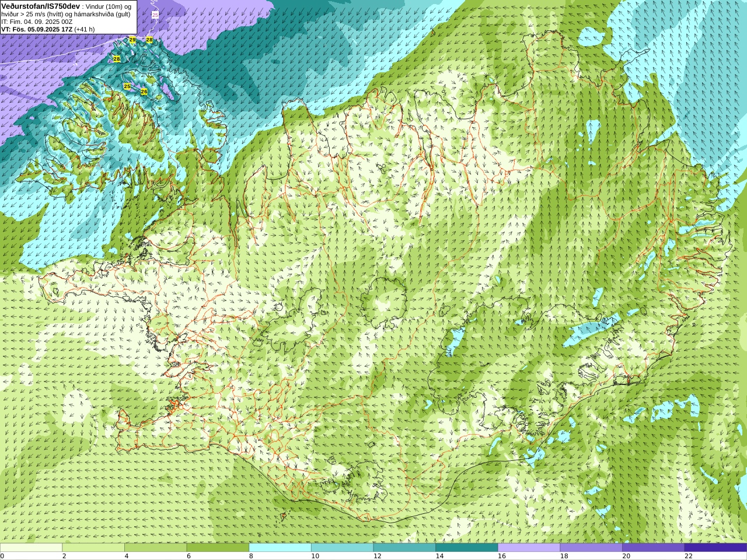Click the legend tick label '12'
747x560 pixels.
[x=377, y=556]
